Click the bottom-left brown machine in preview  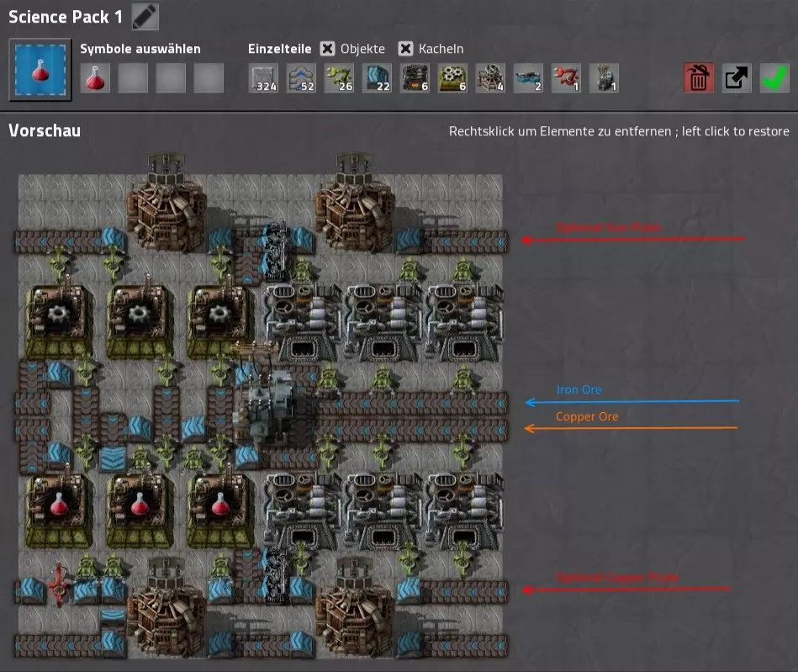tap(166, 608)
